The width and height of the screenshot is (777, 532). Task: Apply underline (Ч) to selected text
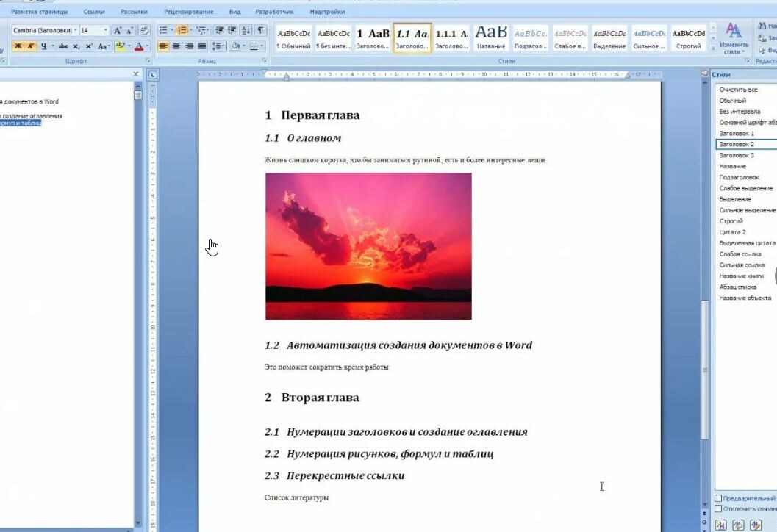pyautogui.click(x=44, y=46)
